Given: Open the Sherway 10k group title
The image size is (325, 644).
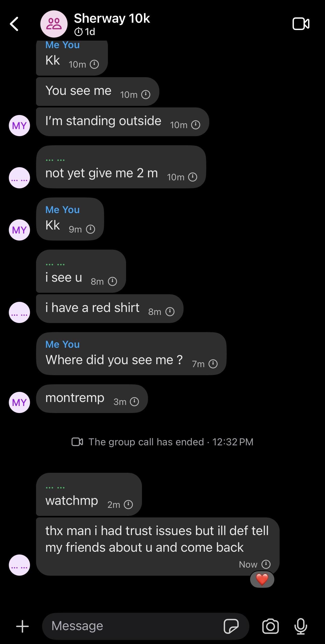Looking at the screenshot, I should (x=112, y=19).
